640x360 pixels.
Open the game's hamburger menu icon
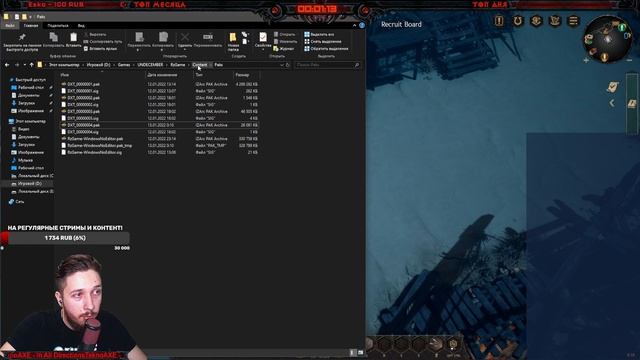(573, 21)
